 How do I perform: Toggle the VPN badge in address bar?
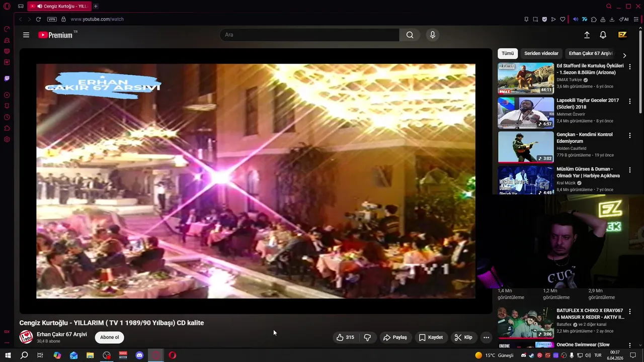pyautogui.click(x=52, y=19)
